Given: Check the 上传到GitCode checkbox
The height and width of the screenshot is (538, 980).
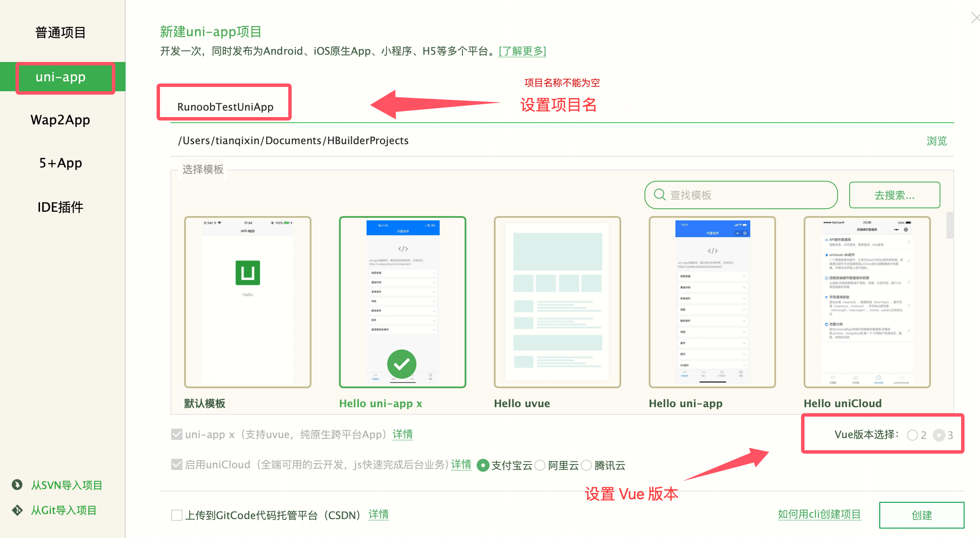Looking at the screenshot, I should (176, 515).
